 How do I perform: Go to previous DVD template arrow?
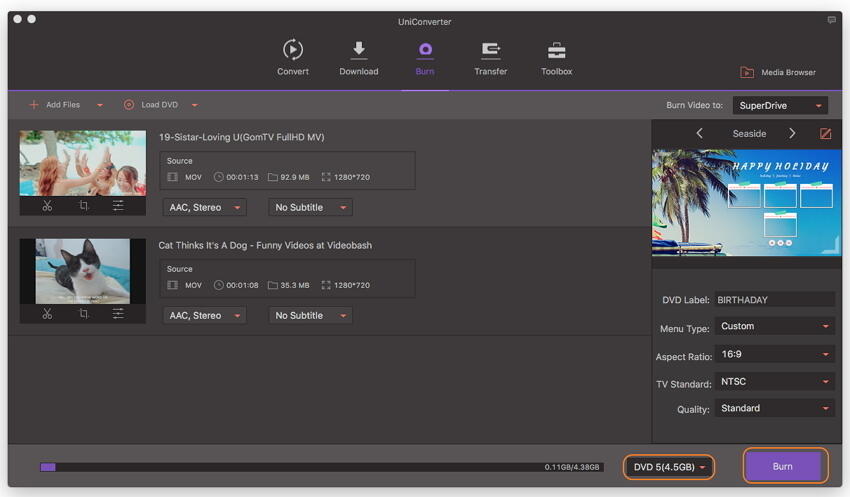699,133
